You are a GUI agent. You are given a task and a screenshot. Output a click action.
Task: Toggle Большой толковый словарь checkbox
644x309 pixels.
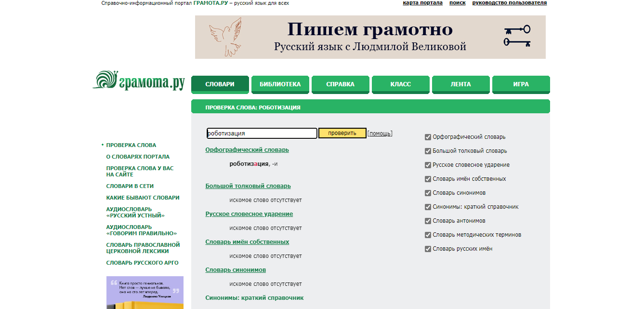[x=428, y=151]
